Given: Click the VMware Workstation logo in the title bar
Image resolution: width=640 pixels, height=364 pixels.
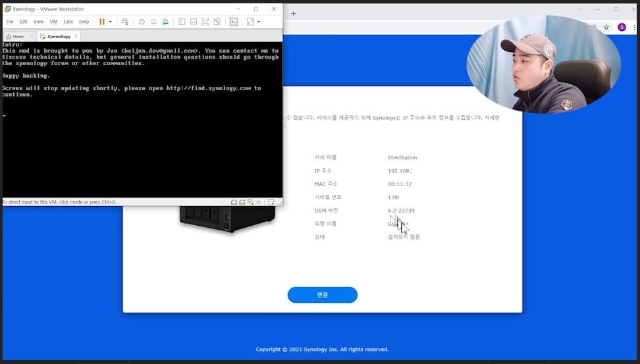Looking at the screenshot, I should 7,9.
